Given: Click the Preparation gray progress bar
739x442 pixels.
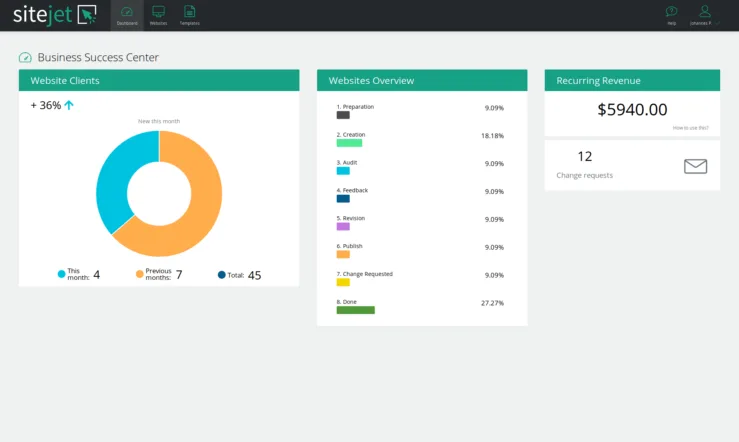Looking at the screenshot, I should point(343,115).
